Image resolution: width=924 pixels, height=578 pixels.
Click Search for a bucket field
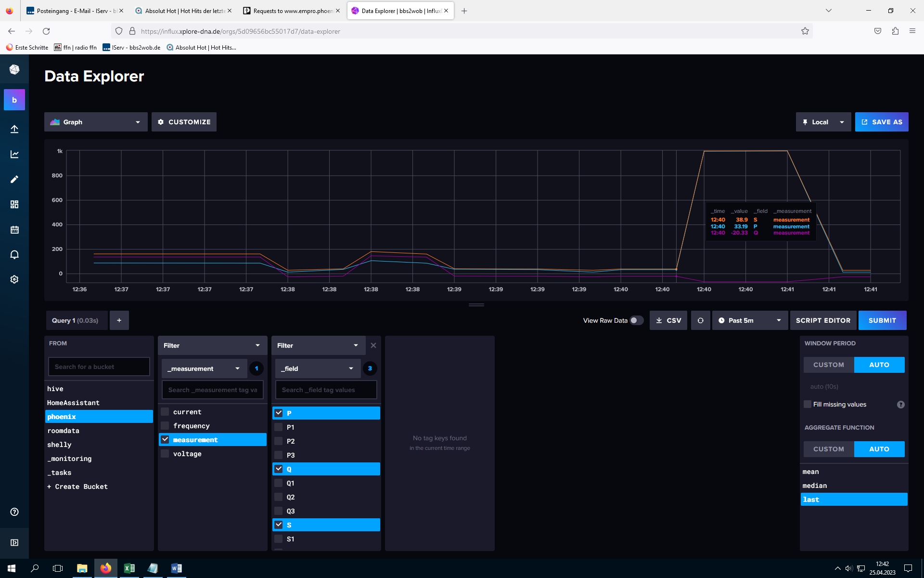[x=99, y=367]
